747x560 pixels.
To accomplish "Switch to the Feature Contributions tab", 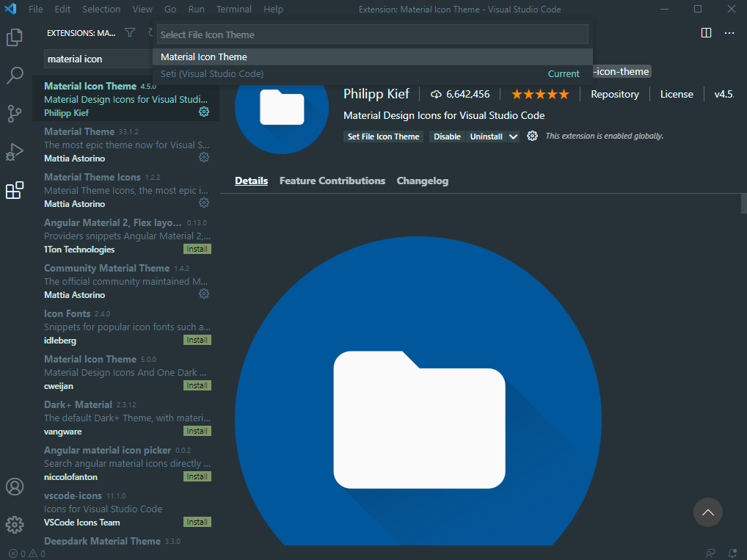I will click(332, 181).
